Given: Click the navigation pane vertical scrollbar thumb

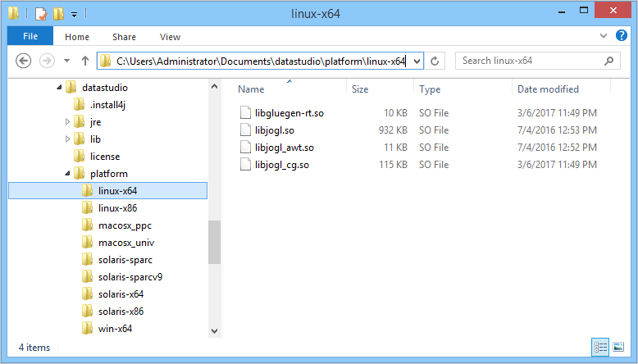Looking at the screenshot, I should (x=215, y=242).
